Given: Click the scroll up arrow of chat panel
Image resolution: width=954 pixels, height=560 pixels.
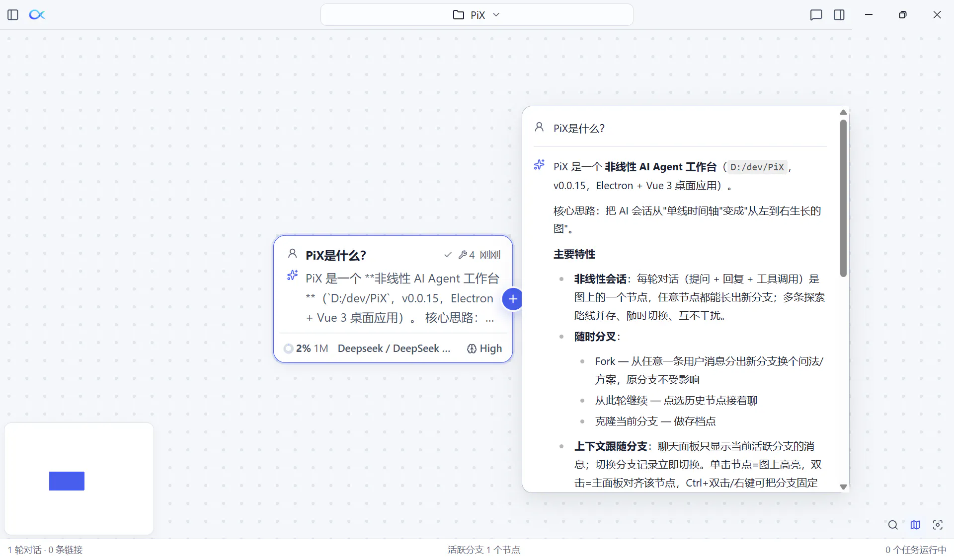Looking at the screenshot, I should click(x=843, y=113).
